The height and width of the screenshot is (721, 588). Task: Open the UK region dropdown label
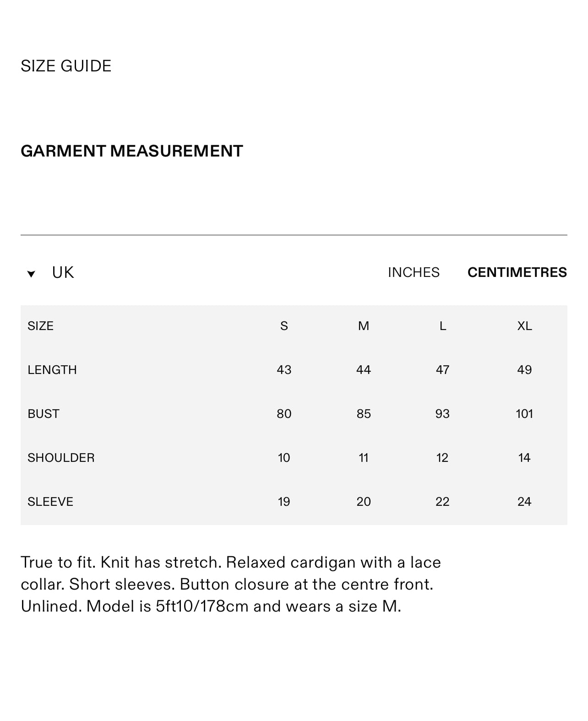click(63, 272)
